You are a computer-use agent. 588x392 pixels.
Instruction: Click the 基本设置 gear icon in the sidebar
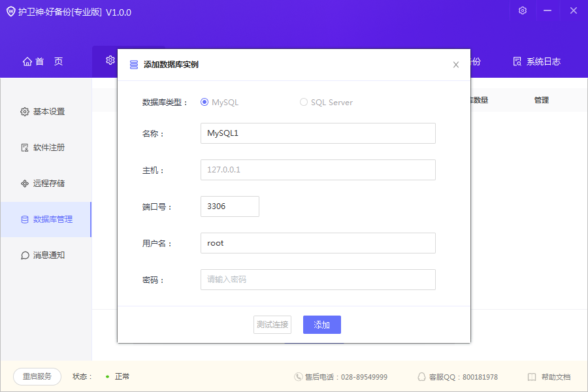(x=25, y=112)
